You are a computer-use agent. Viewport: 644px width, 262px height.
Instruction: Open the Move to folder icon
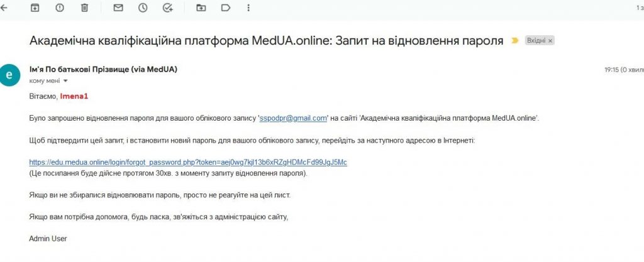(x=201, y=8)
